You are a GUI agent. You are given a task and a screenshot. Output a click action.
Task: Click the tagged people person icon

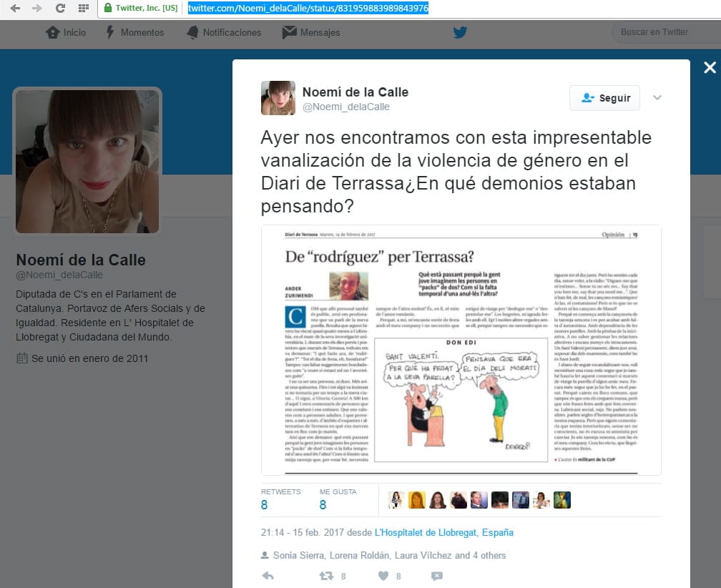[x=265, y=555]
